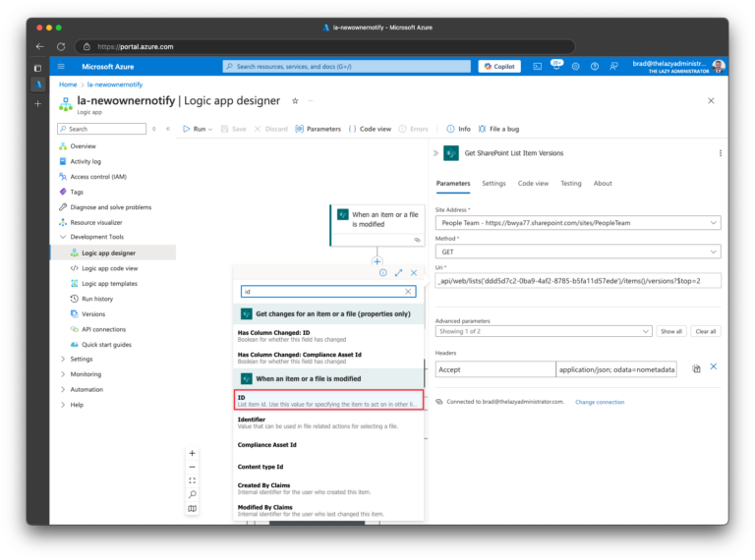Open the feedback icon in top bar
This screenshot has width=755, height=560.
point(613,67)
